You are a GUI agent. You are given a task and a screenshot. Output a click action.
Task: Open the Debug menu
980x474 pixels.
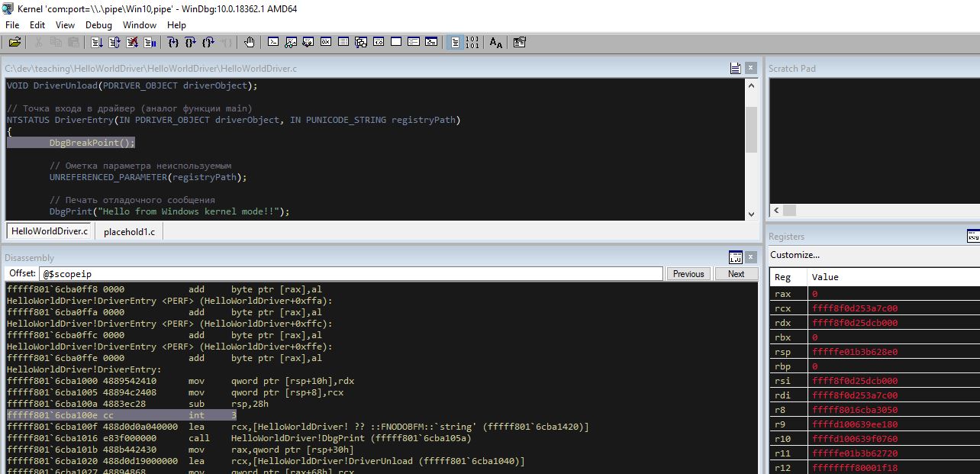(x=98, y=25)
